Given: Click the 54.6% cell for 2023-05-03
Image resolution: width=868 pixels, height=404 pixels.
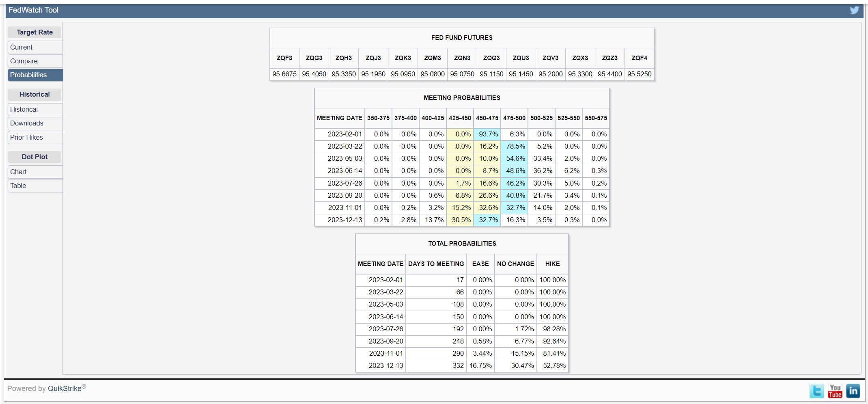Looking at the screenshot, I should (515, 158).
